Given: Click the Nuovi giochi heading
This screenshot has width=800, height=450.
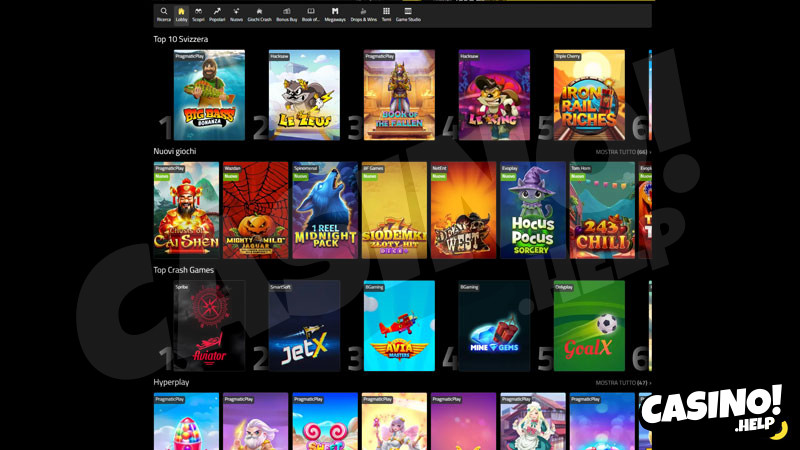Looking at the screenshot, I should pos(174,152).
